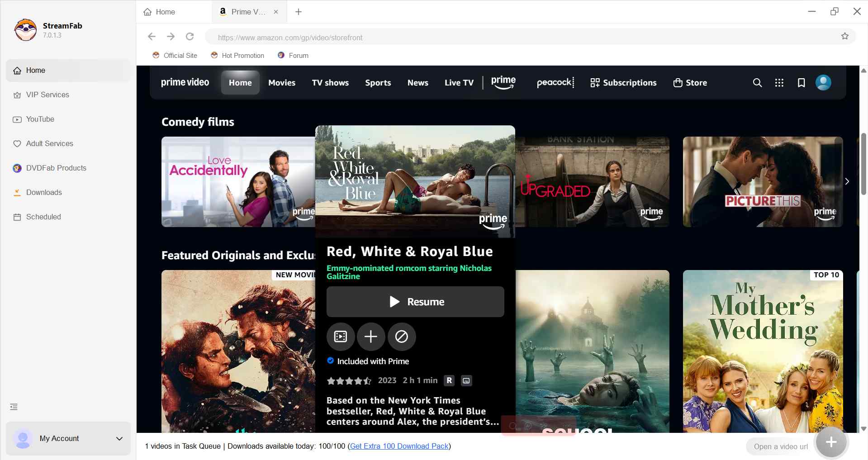Viewport: 868px width, 460px height.
Task: Open the Get Extra 100 Download Pack link
Action: coord(398,446)
